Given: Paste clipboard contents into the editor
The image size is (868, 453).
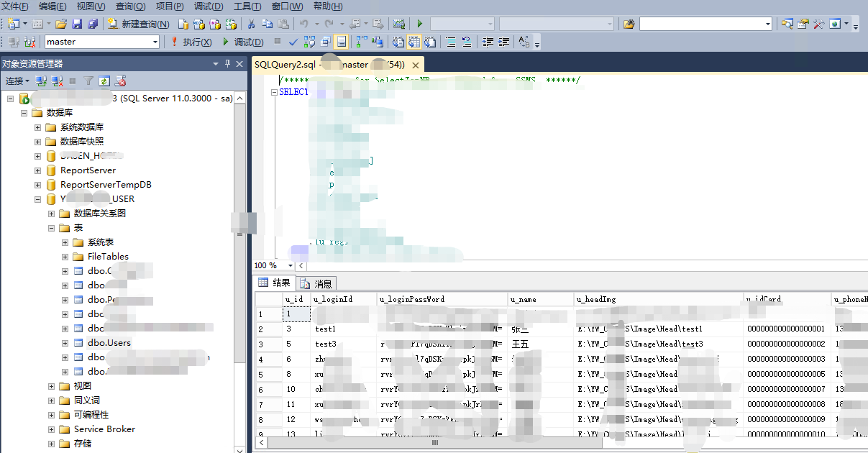Looking at the screenshot, I should (283, 24).
